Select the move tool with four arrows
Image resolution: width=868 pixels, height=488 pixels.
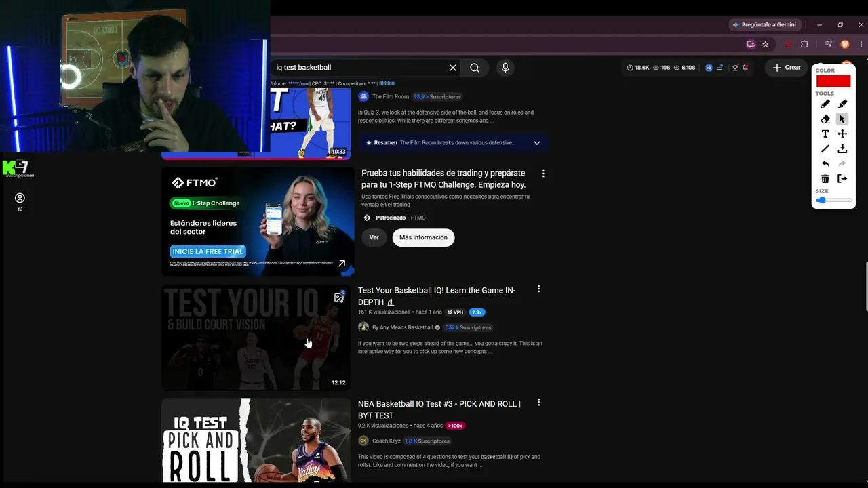842,134
